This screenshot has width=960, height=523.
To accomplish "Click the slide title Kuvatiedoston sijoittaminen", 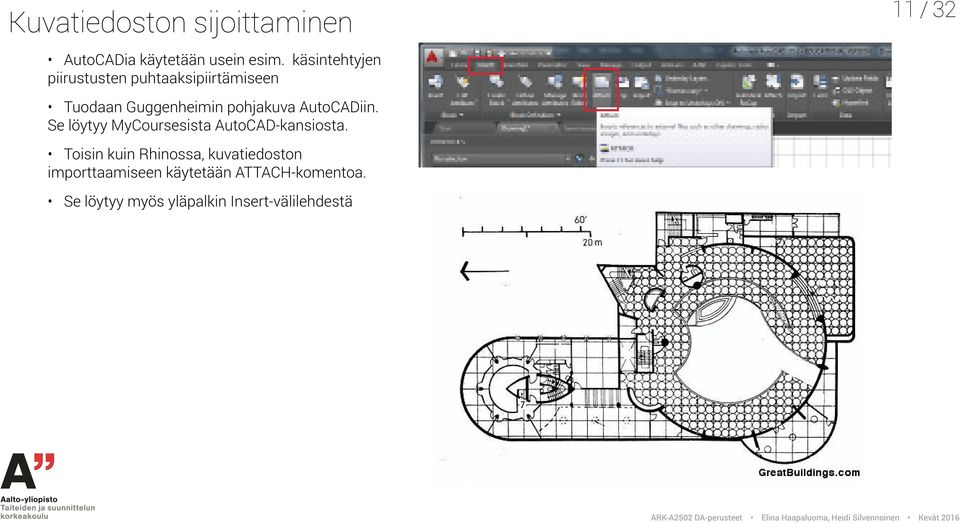I will coord(180,23).
